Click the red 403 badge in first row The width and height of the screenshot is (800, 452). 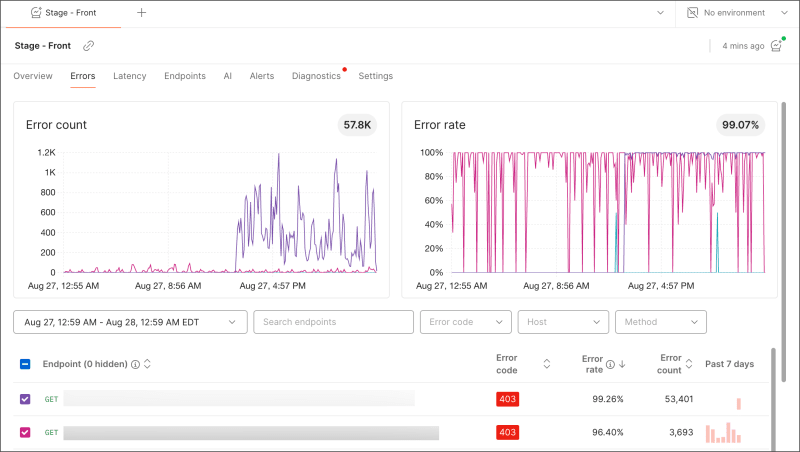[x=507, y=399]
